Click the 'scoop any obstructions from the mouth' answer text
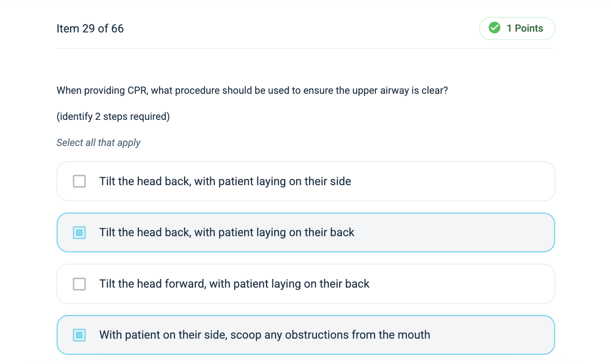 click(264, 335)
